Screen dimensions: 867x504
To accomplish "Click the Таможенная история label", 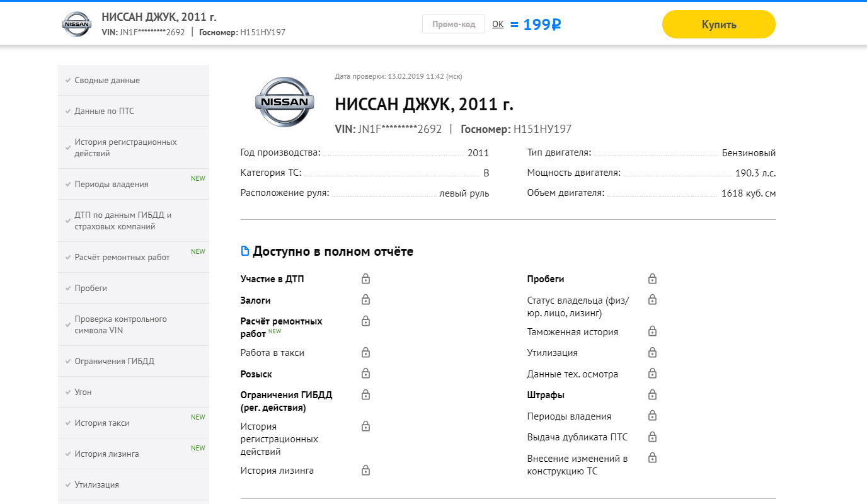I will coord(573,331).
